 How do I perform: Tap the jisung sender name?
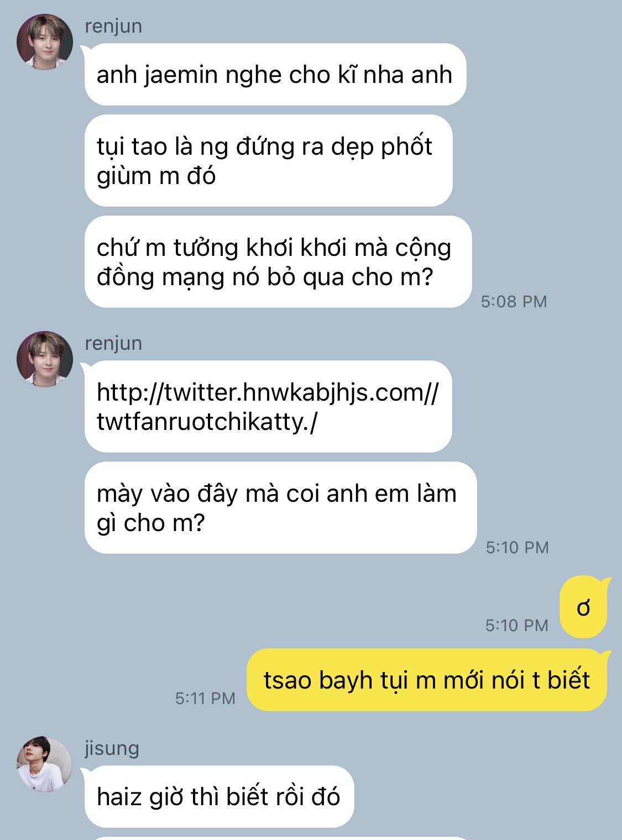tap(112, 748)
